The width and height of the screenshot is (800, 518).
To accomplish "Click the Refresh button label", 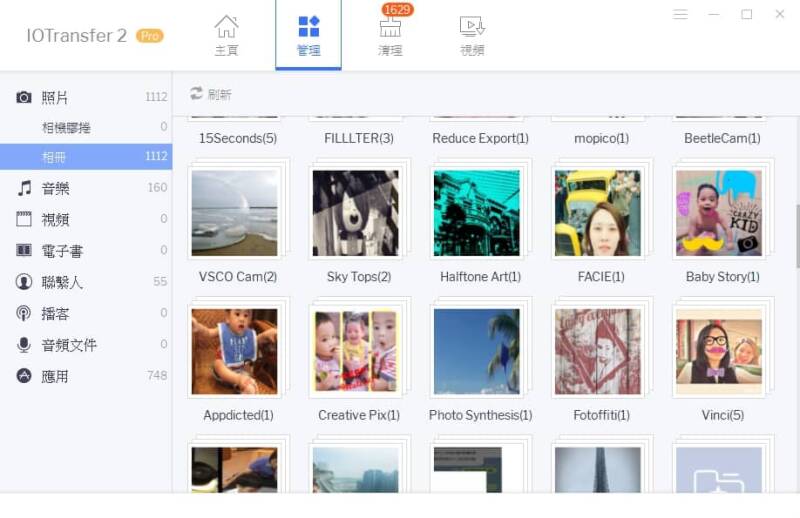I will tap(220, 94).
